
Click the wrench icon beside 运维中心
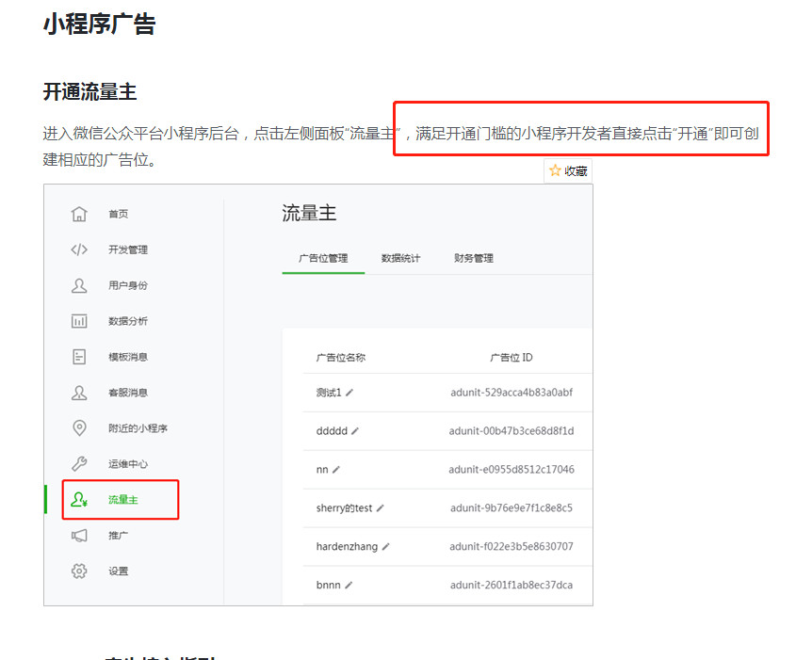tap(79, 464)
